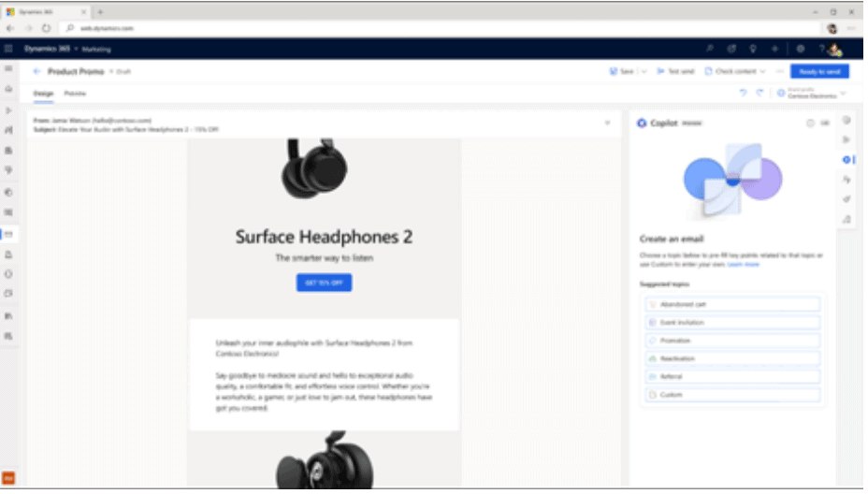Toggle the hamburger menu in the left sidebar
This screenshot has width=868, height=494.
[x=8, y=69]
